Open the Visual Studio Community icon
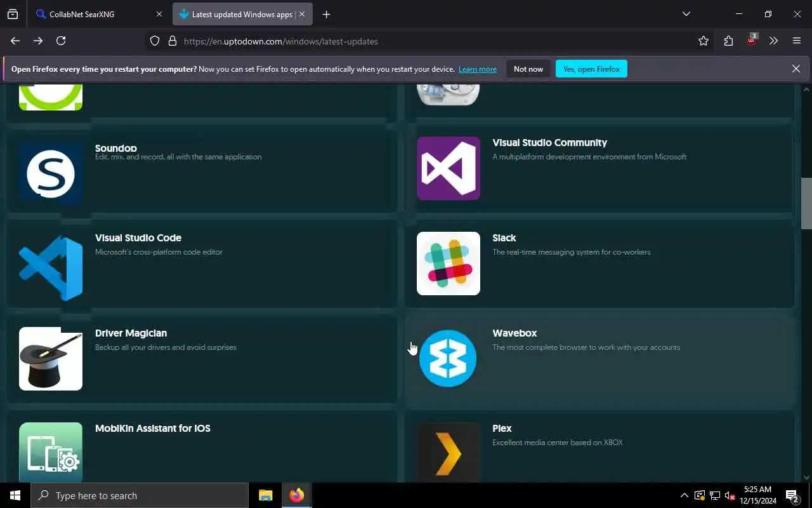The image size is (812, 508). pos(449,168)
